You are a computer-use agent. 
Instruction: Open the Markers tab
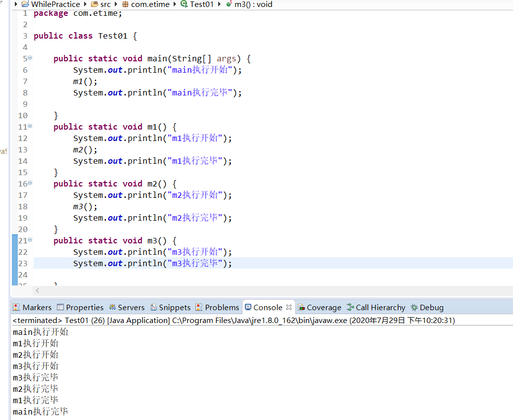(x=32, y=308)
